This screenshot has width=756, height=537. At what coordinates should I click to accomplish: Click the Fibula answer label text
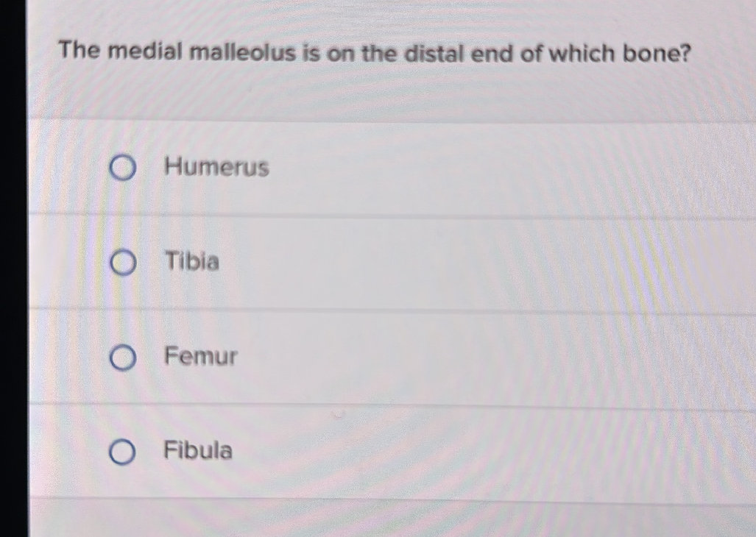tap(197, 451)
